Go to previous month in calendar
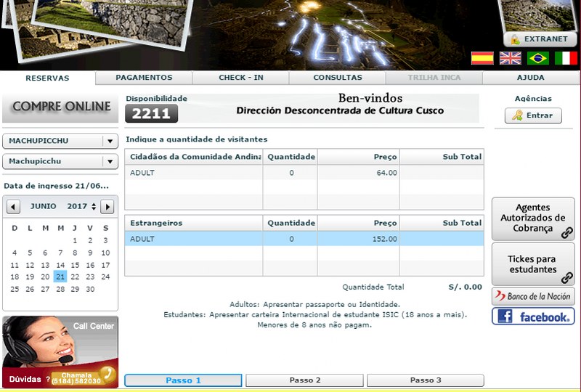Screen dimensions: 581x392 13,207
